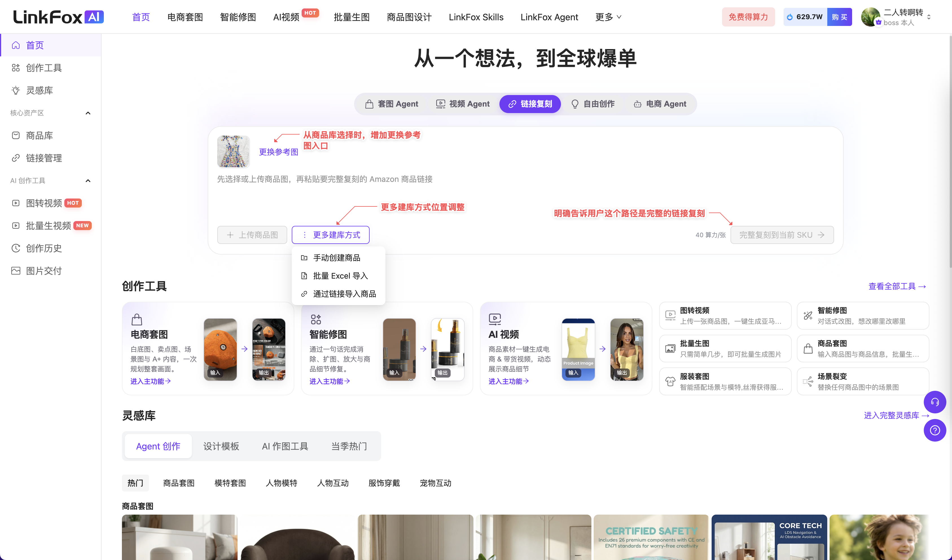The height and width of the screenshot is (560, 952).
Task: Select the 当季热门 inspiration tab
Action: coord(349,446)
